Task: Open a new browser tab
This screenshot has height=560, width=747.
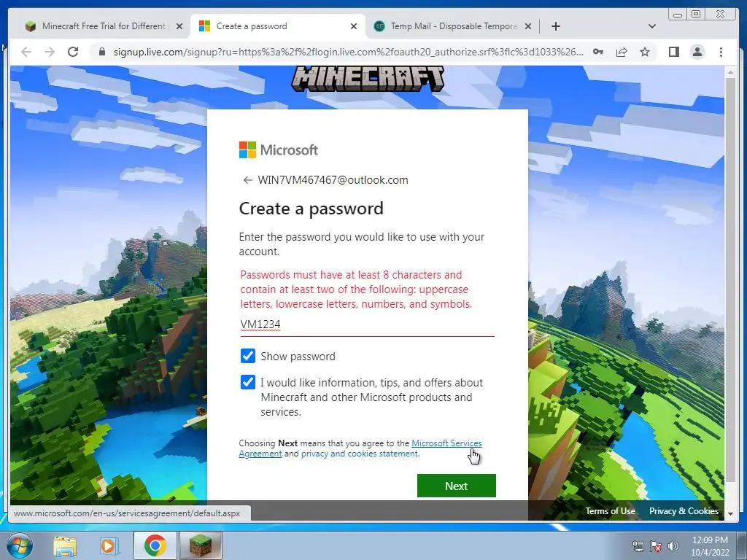Action: click(555, 26)
